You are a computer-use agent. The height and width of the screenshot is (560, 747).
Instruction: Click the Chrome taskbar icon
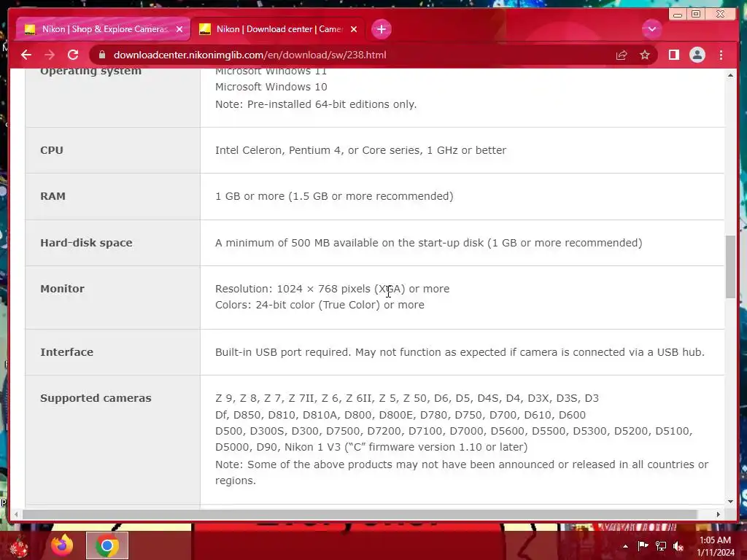pyautogui.click(x=107, y=545)
